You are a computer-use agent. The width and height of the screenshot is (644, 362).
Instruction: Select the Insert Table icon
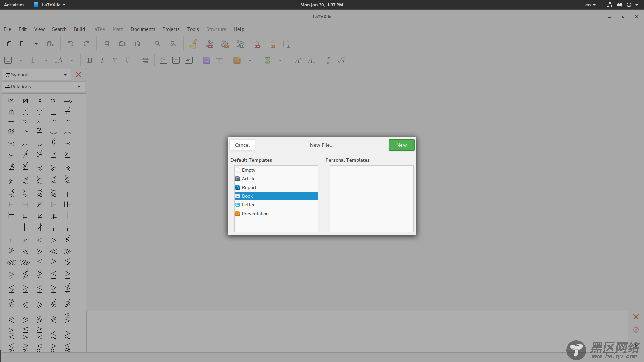pos(219,61)
